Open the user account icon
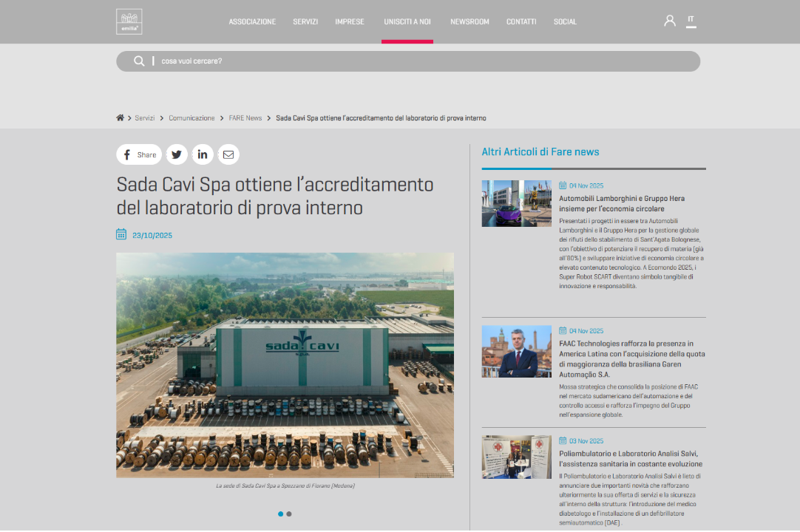 click(669, 21)
